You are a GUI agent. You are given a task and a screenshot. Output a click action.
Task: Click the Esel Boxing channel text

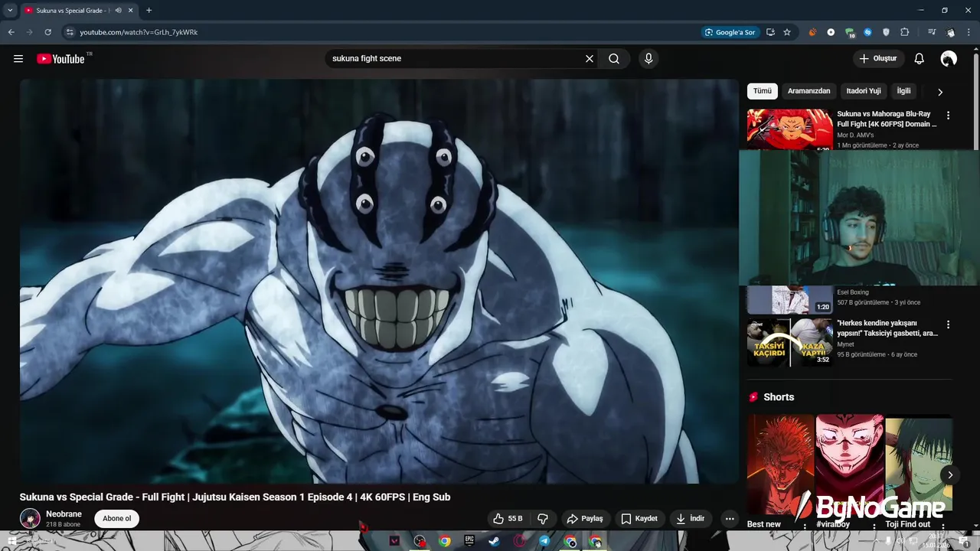(853, 292)
